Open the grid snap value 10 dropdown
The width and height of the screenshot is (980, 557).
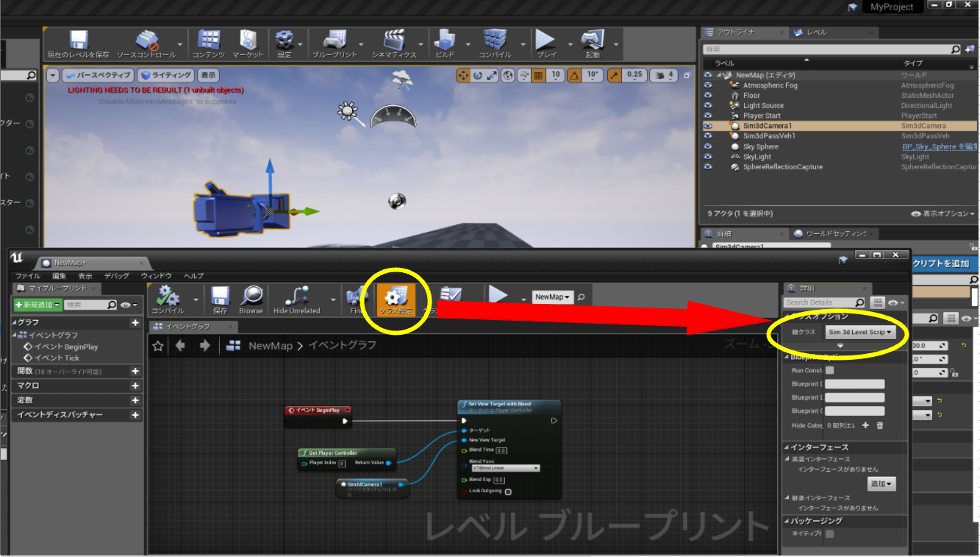(x=556, y=75)
